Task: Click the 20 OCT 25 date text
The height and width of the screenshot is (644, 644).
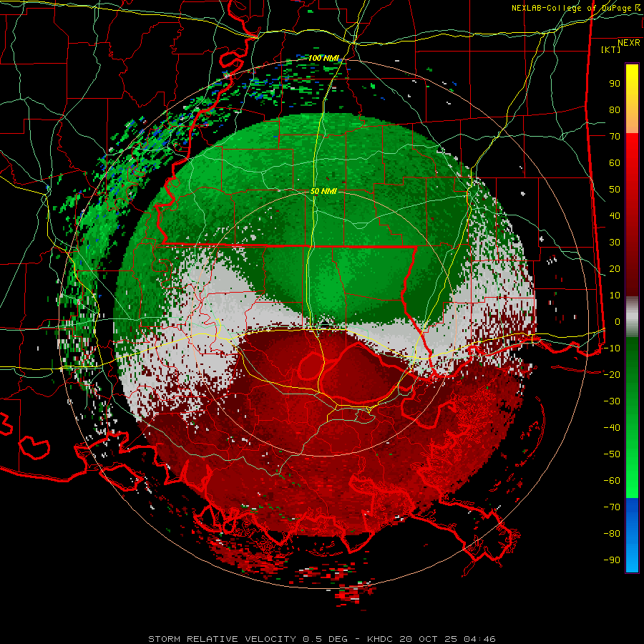Action: 429,639
